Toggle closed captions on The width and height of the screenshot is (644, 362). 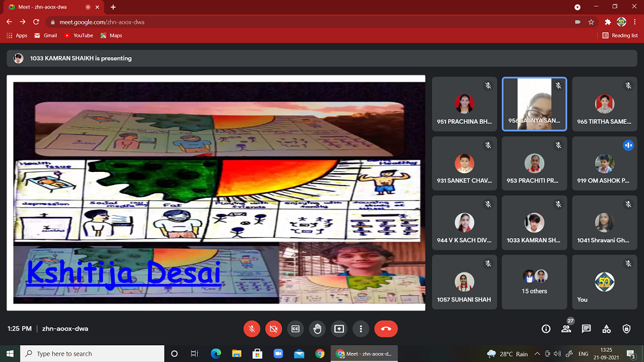[296, 329]
